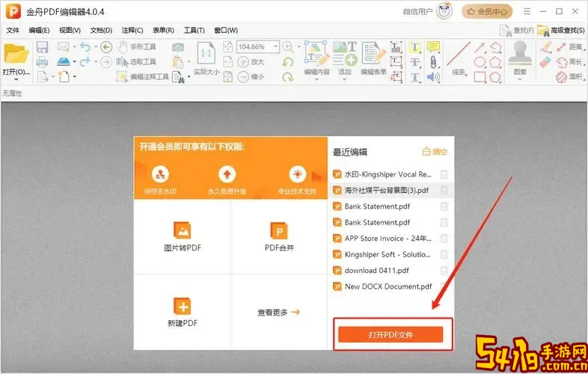Go to next view with right circle arrow
This screenshot has width=588, height=374.
106,62
